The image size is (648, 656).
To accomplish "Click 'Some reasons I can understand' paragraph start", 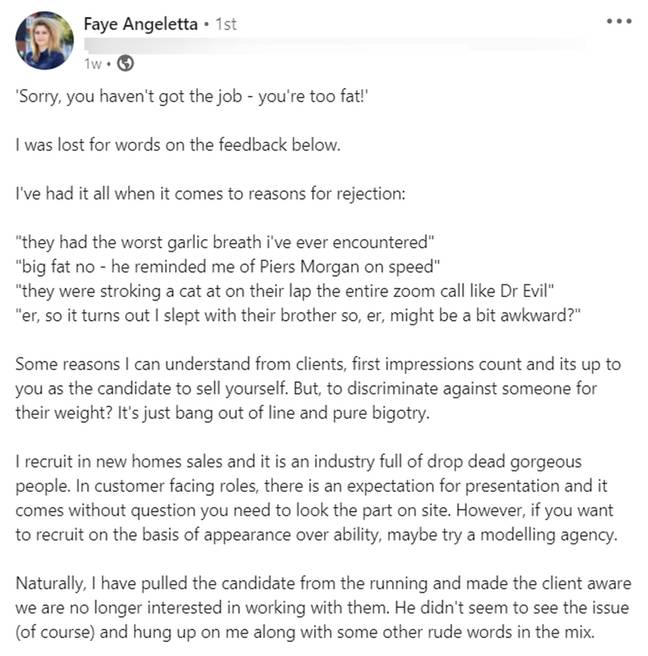I will (x=318, y=364).
